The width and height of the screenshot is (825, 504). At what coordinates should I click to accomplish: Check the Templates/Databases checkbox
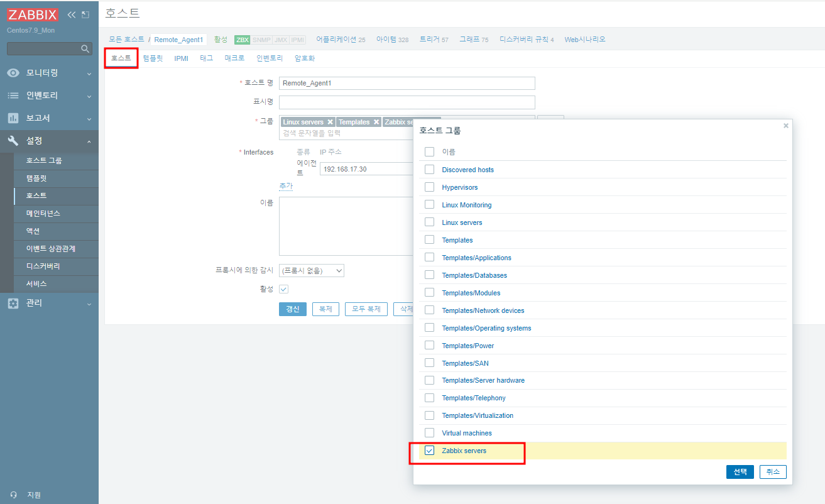pyautogui.click(x=430, y=275)
